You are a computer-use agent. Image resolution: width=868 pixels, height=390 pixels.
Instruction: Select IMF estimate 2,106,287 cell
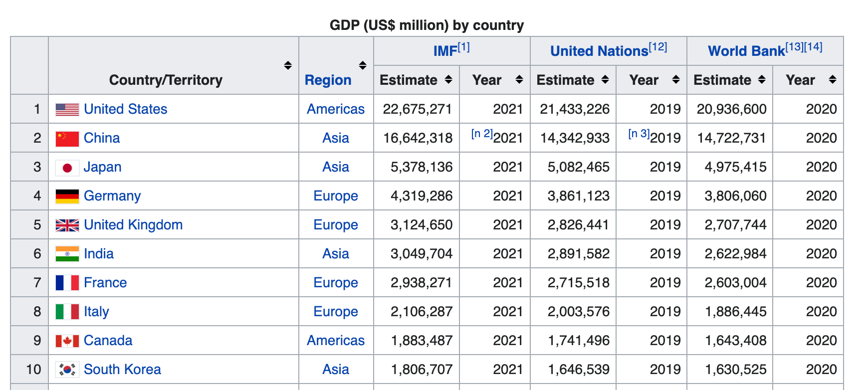(x=417, y=312)
